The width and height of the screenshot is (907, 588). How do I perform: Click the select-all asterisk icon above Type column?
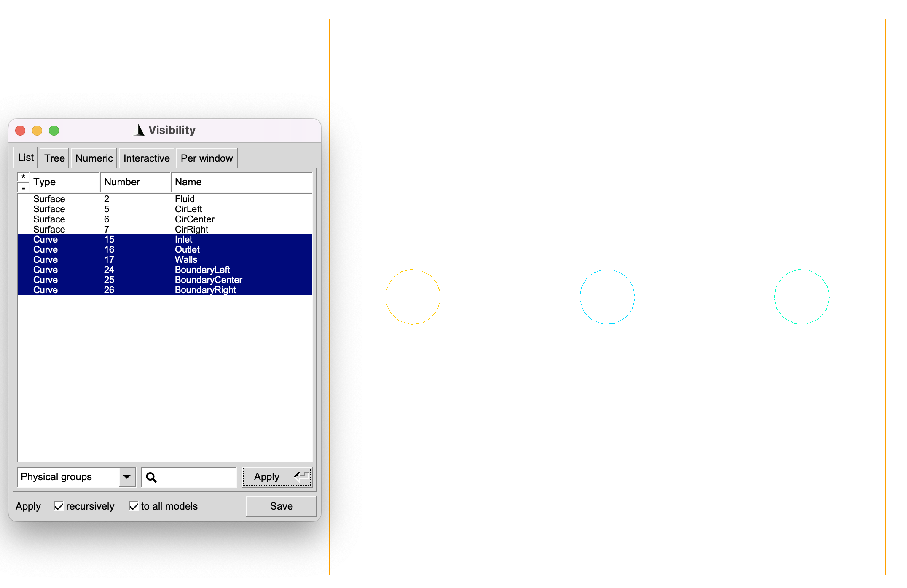(x=23, y=176)
